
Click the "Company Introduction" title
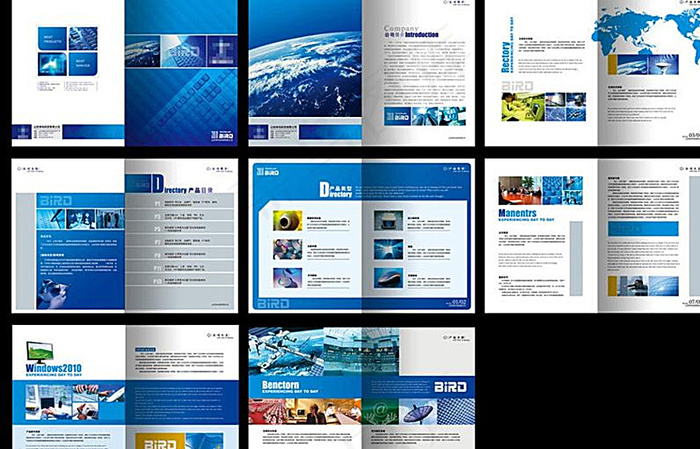(x=411, y=31)
